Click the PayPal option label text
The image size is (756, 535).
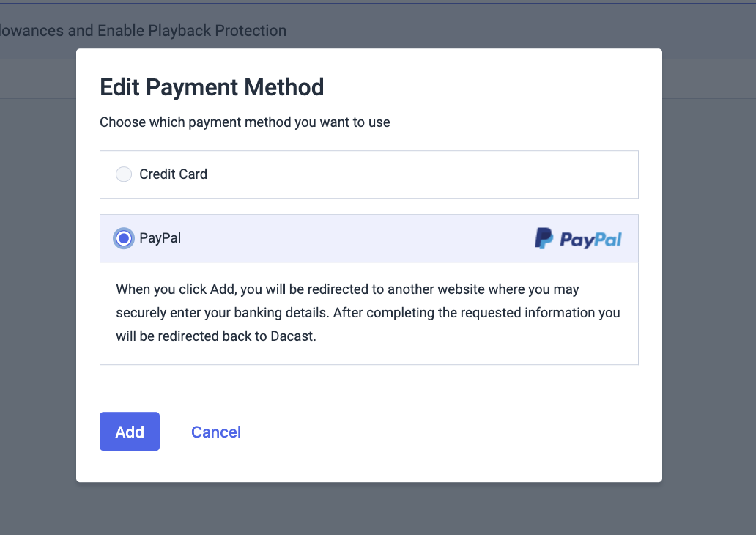click(160, 238)
